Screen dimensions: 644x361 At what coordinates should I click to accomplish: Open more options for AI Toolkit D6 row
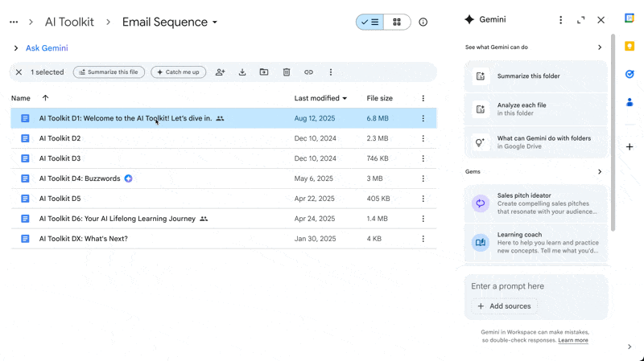(423, 219)
